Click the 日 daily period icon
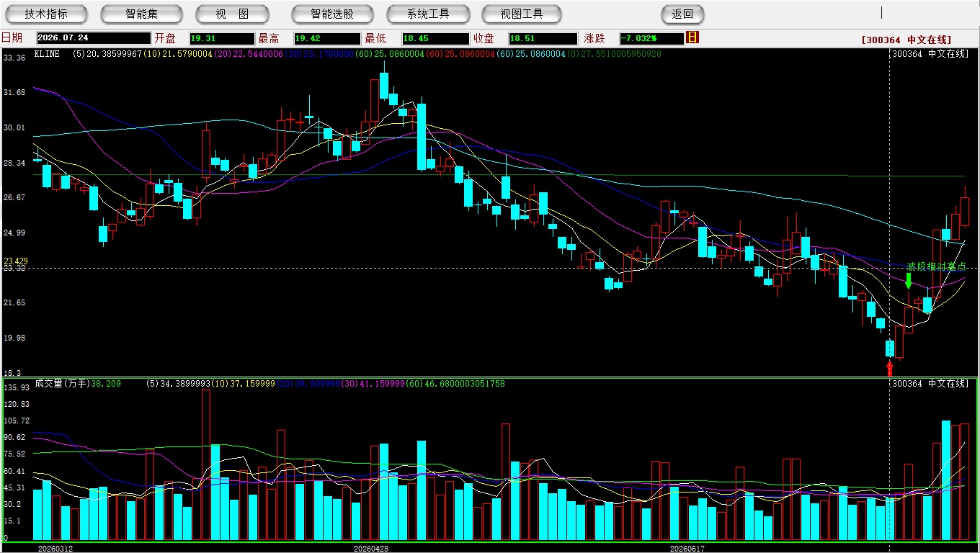 [692, 37]
